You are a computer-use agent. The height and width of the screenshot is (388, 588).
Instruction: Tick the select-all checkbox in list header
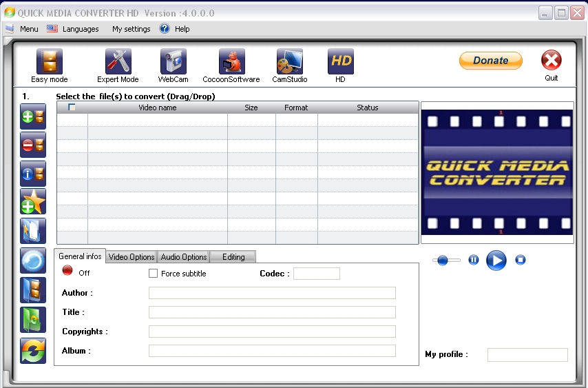[72, 108]
